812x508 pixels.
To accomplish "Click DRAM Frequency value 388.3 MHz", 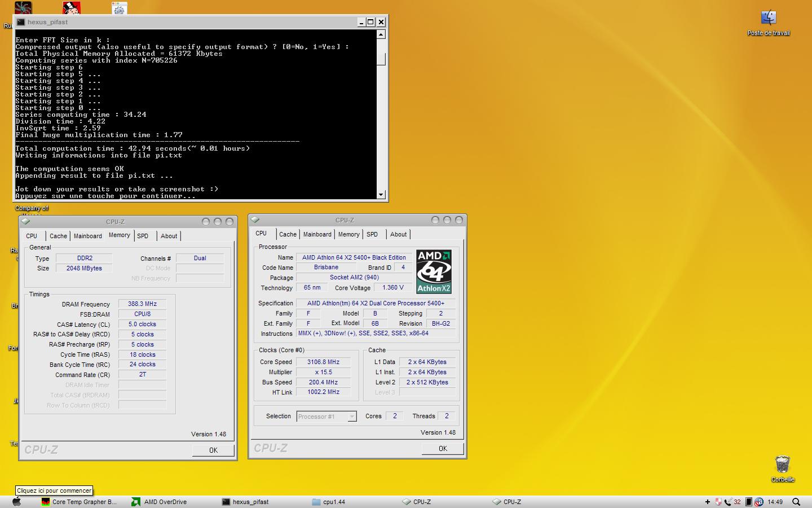I will click(143, 304).
